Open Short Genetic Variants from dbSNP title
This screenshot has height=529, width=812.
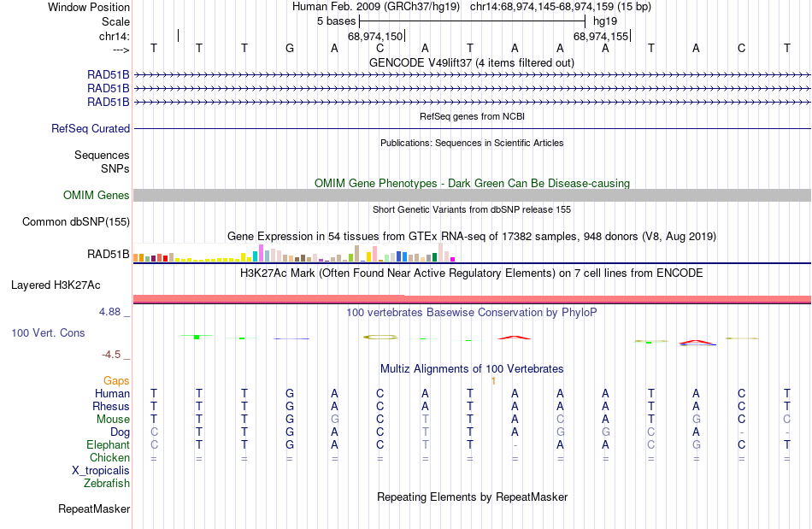(472, 209)
